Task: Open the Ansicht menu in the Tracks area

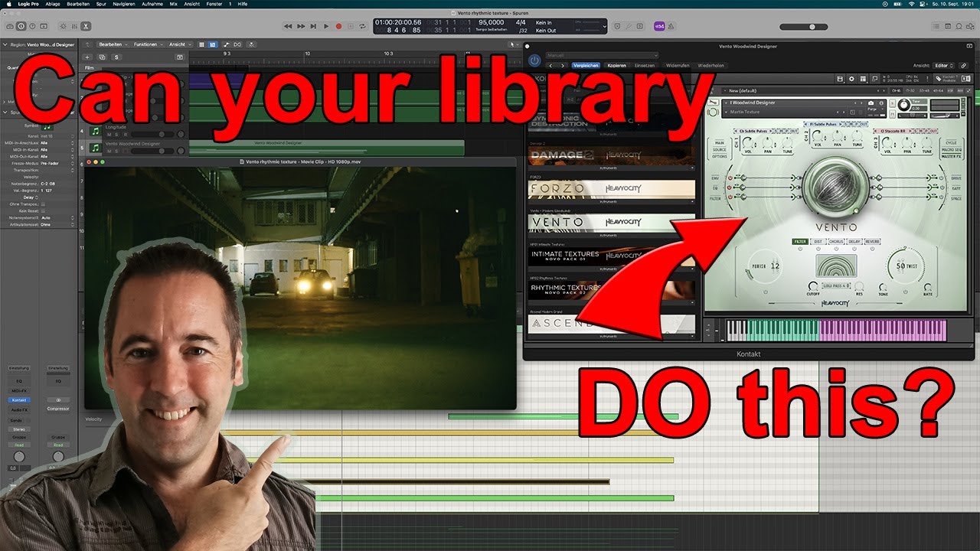Action: [x=179, y=44]
